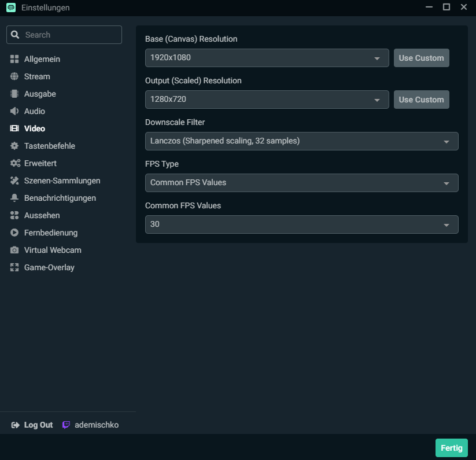The height and width of the screenshot is (460, 476).
Task: Choose a value in Common FPS Values dropdown
Action: point(301,225)
